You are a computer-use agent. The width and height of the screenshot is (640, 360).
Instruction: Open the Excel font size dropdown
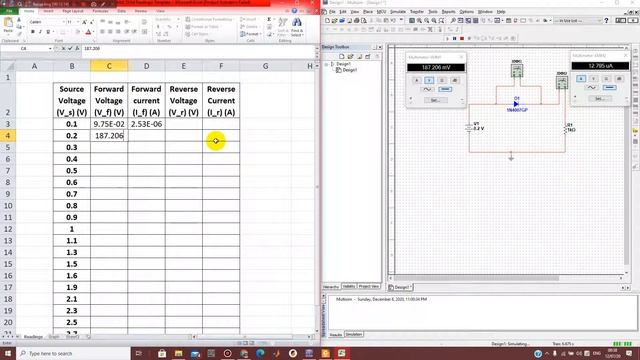pyautogui.click(x=78, y=22)
